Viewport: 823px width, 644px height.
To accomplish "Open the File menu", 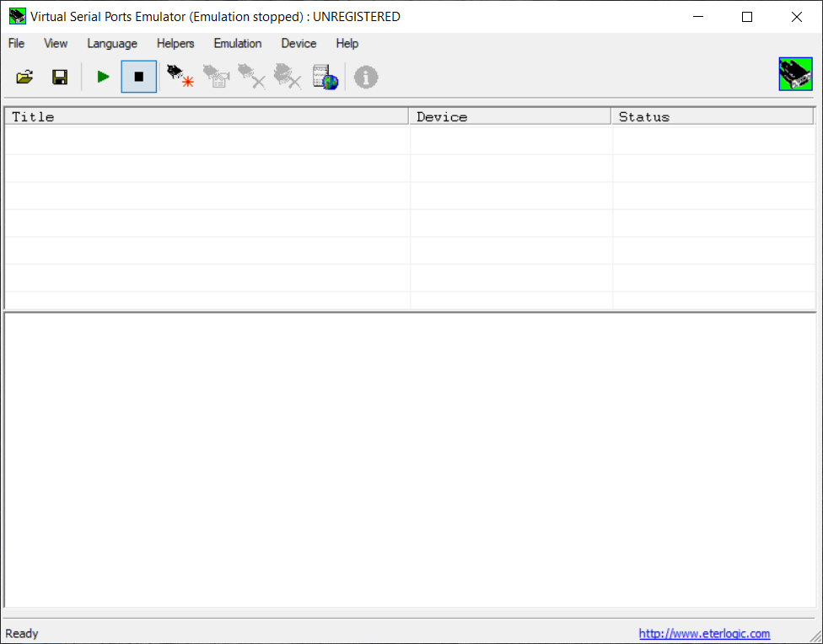I will pyautogui.click(x=16, y=44).
